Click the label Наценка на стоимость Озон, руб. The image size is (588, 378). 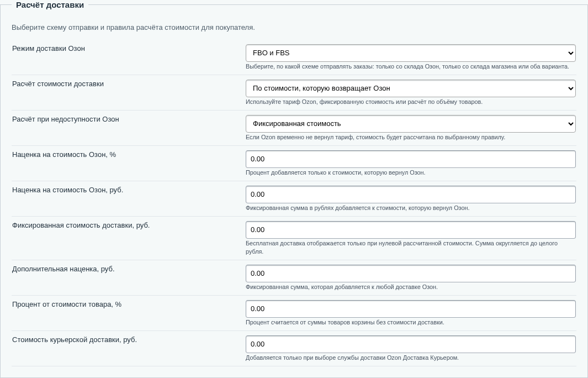67,190
